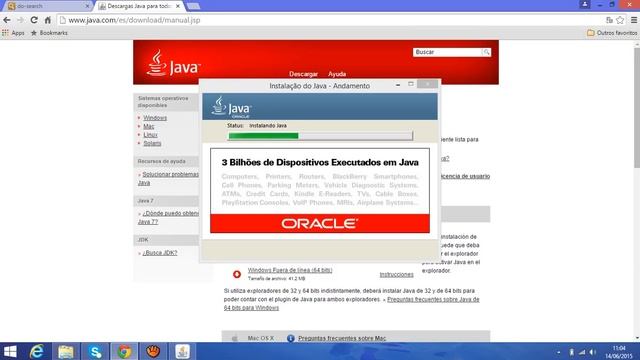Switch to Chrome in the taskbar

tap(124, 351)
